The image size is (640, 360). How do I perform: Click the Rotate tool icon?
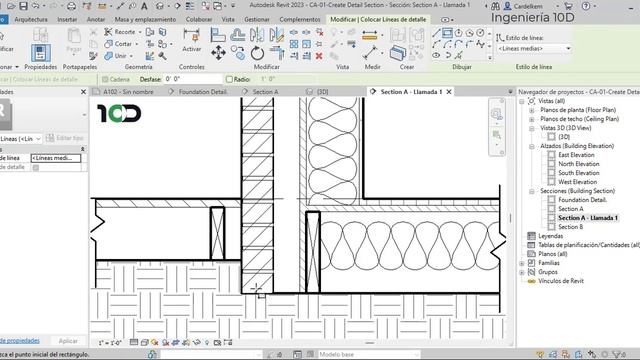(x=257, y=53)
